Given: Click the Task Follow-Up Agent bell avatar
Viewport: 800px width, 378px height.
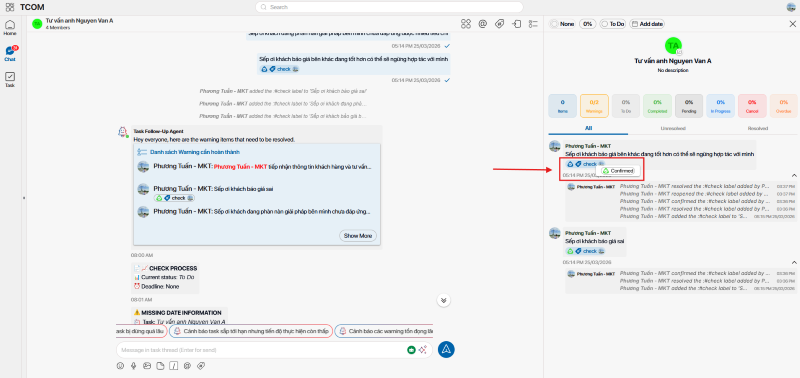Looking at the screenshot, I should click(122, 132).
